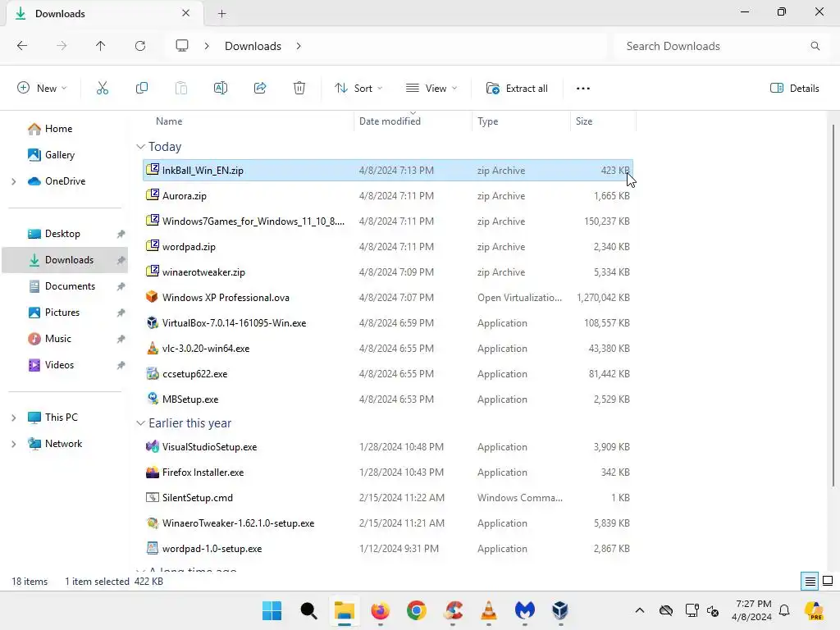
Task: Switch to large thumbnails view in the status bar
Action: [x=828, y=582]
